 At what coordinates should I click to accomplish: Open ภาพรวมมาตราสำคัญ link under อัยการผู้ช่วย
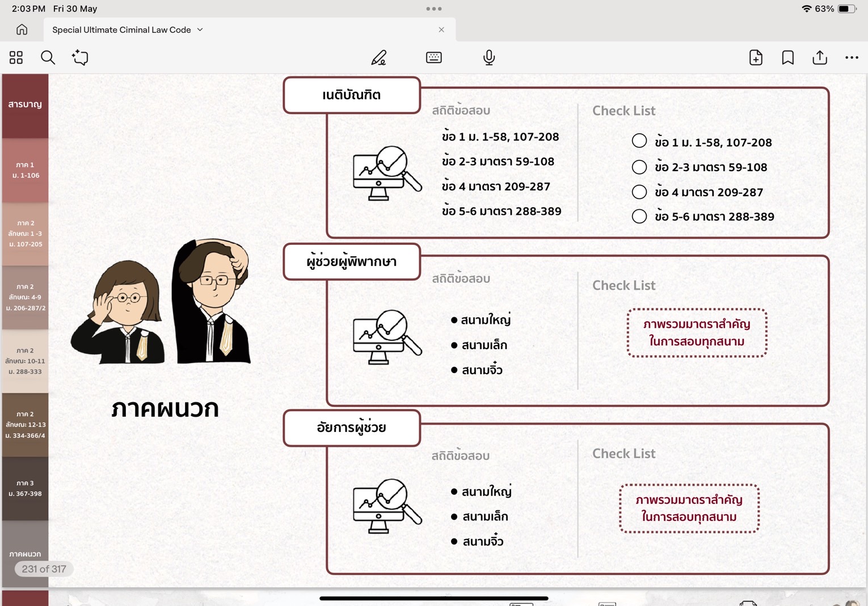point(689,508)
